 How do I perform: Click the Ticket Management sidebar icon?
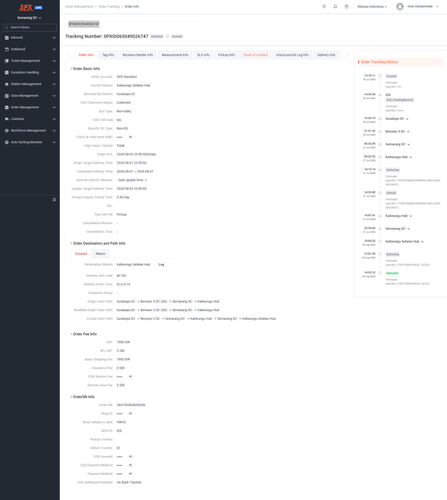(x=7, y=61)
